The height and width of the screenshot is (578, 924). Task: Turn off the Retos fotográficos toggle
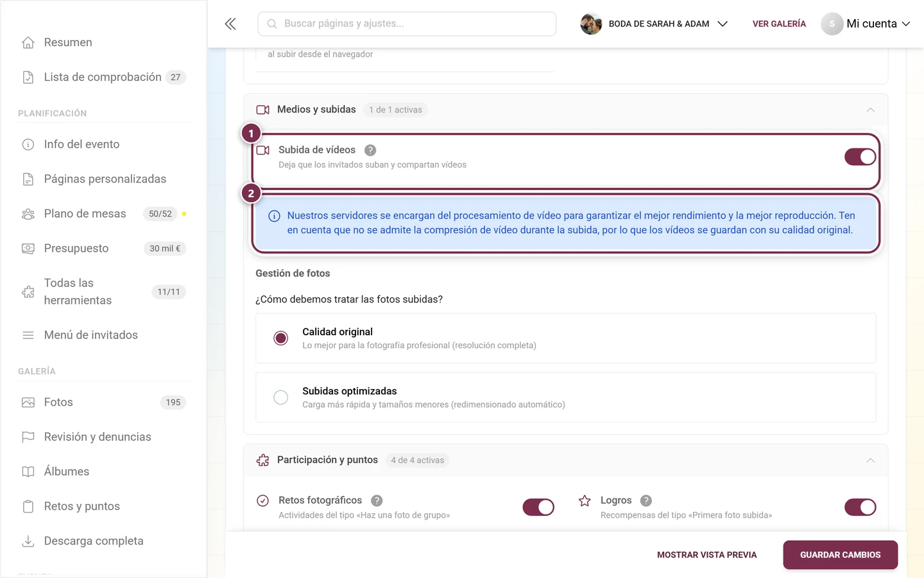tap(538, 507)
